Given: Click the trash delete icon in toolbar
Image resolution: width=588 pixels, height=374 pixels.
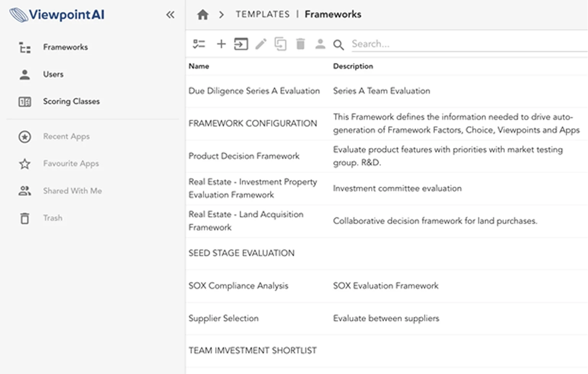Looking at the screenshot, I should point(301,44).
